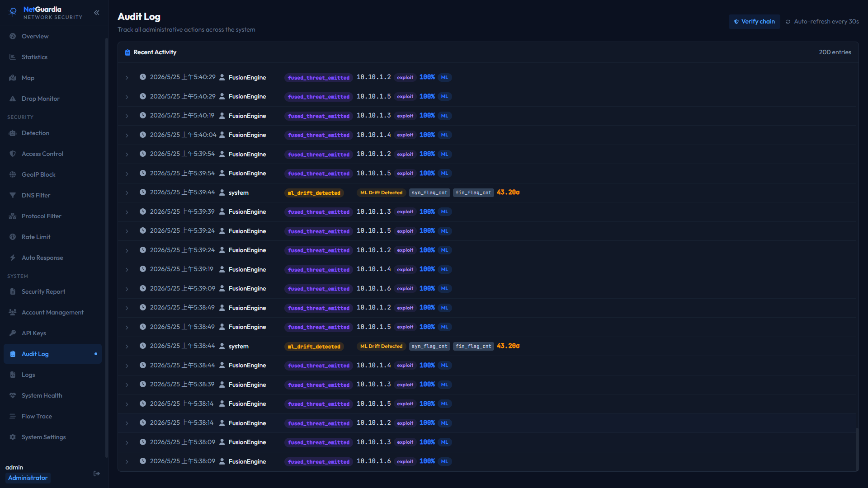
Task: Expand the 5:39:19 FusionEngine entry
Action: tap(127, 270)
